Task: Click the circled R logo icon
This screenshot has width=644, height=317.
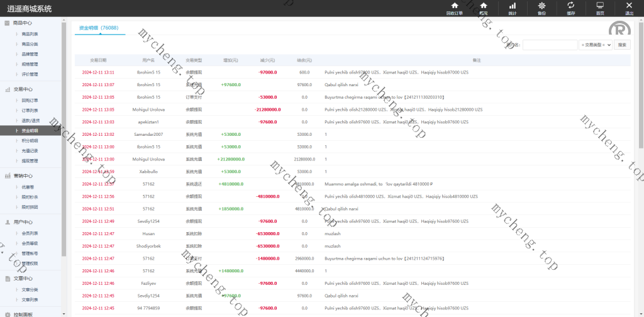Action: click(619, 30)
